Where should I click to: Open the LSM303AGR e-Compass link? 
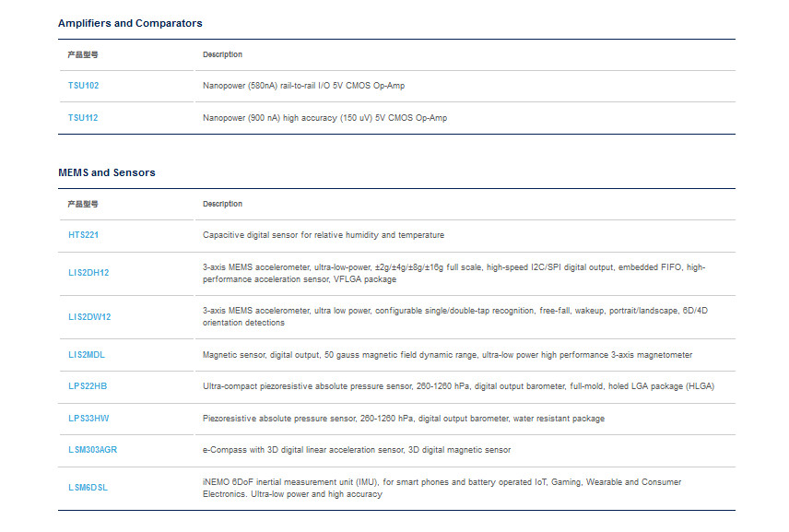click(92, 449)
